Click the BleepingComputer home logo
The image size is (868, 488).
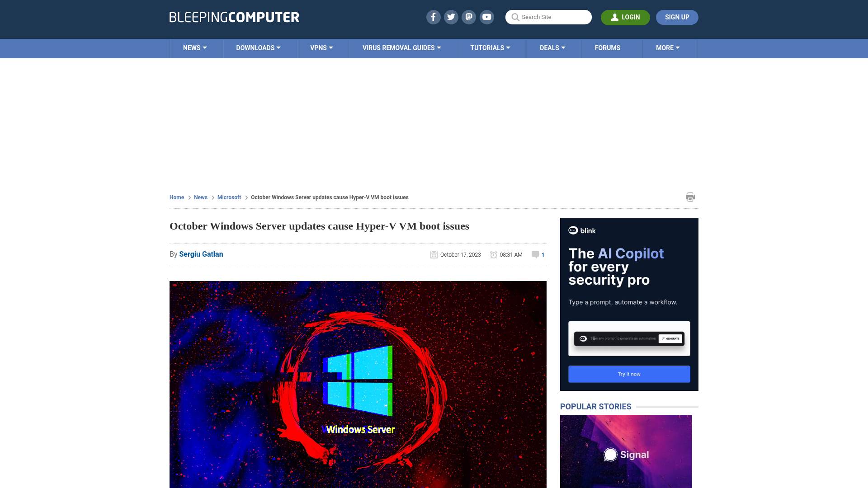233,17
